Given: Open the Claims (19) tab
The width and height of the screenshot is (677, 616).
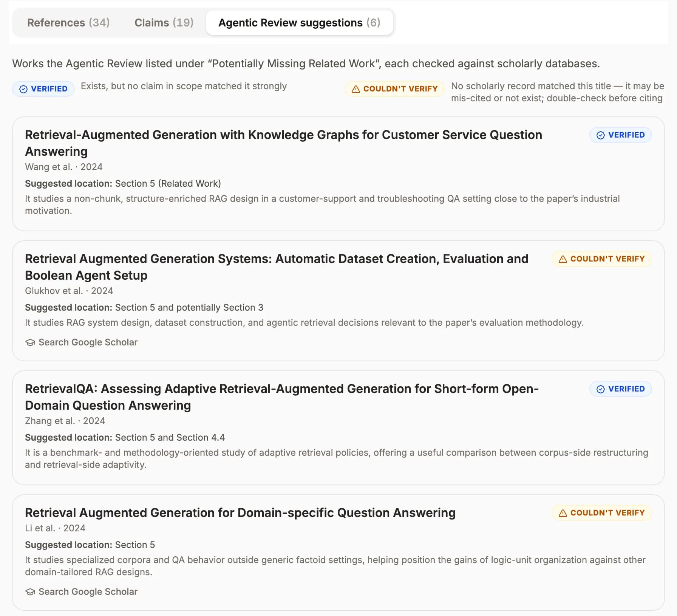Looking at the screenshot, I should tap(164, 23).
